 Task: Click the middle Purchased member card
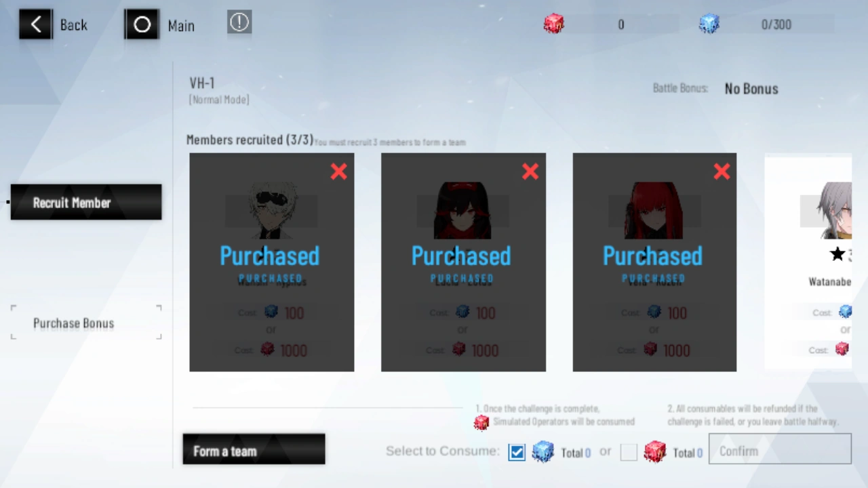click(463, 262)
